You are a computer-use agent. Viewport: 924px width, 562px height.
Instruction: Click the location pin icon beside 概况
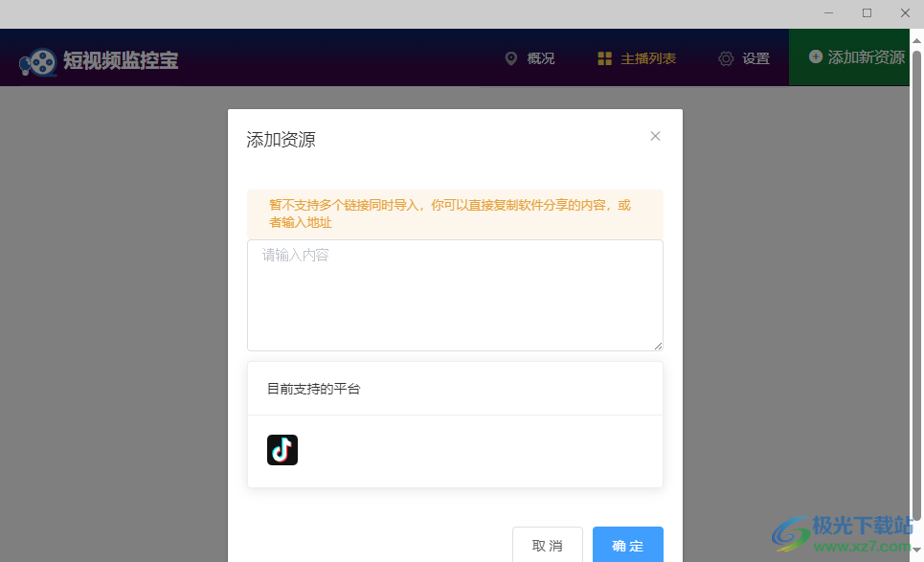pyautogui.click(x=511, y=58)
